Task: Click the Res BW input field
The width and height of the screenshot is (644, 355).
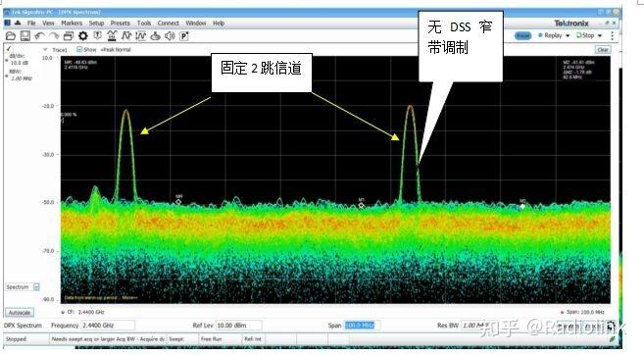Action: click(x=475, y=326)
